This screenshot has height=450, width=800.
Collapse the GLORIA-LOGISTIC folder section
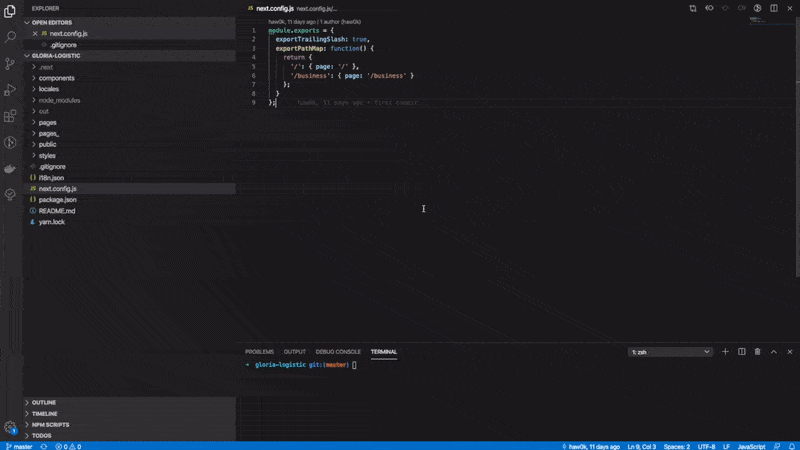tap(129, 56)
